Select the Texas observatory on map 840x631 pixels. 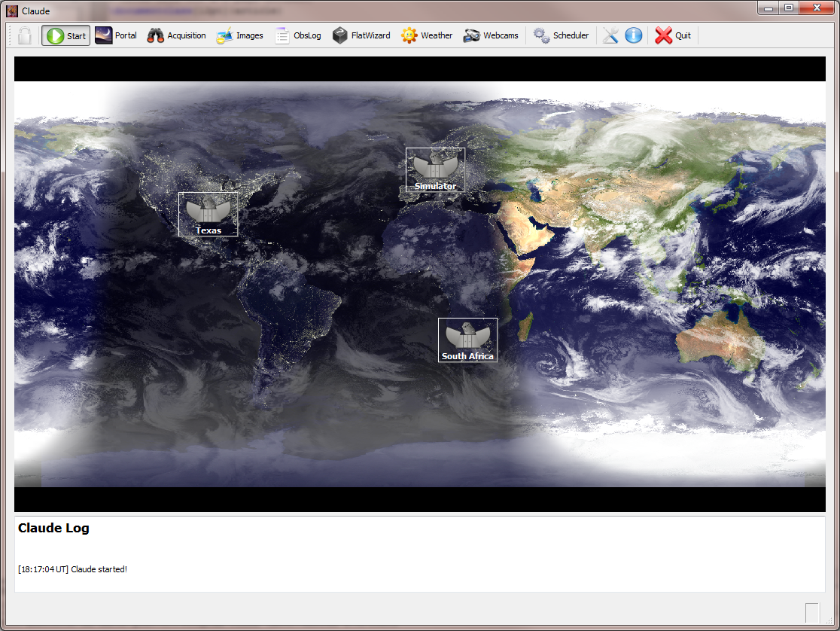point(208,214)
